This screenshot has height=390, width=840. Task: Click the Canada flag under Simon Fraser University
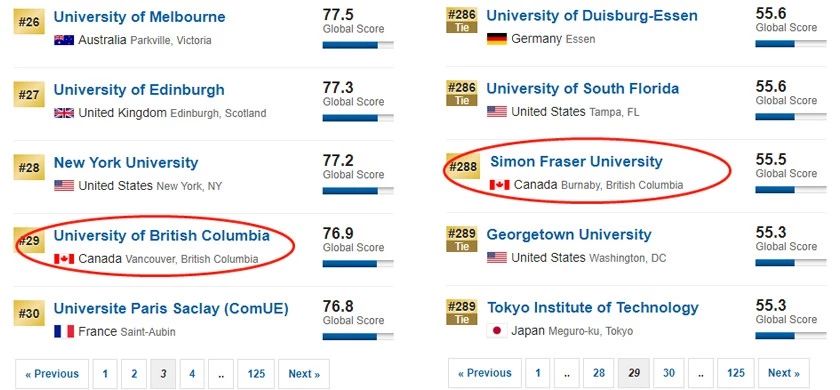(499, 185)
